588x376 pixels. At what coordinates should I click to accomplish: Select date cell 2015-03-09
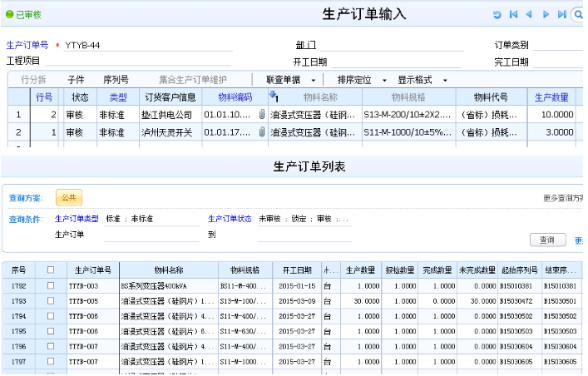[297, 301]
